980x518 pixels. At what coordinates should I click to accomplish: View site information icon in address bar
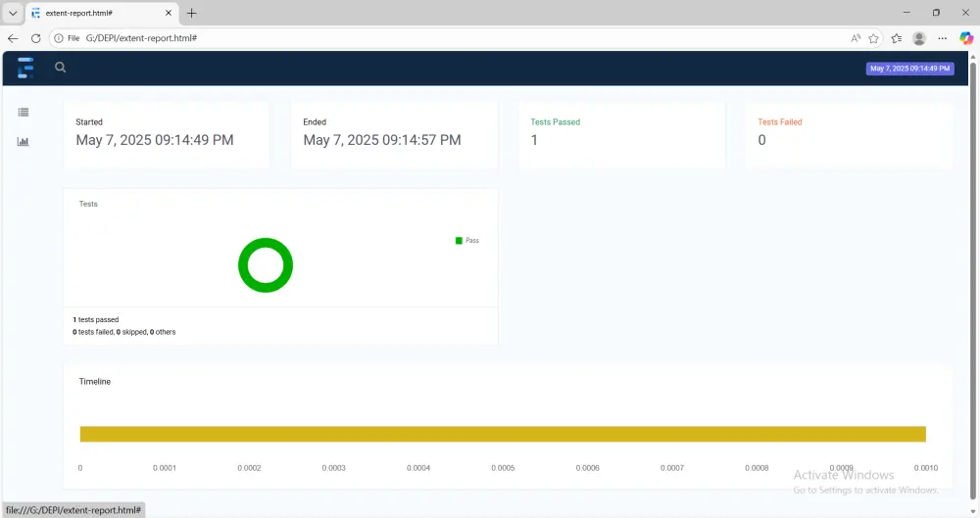tap(59, 38)
